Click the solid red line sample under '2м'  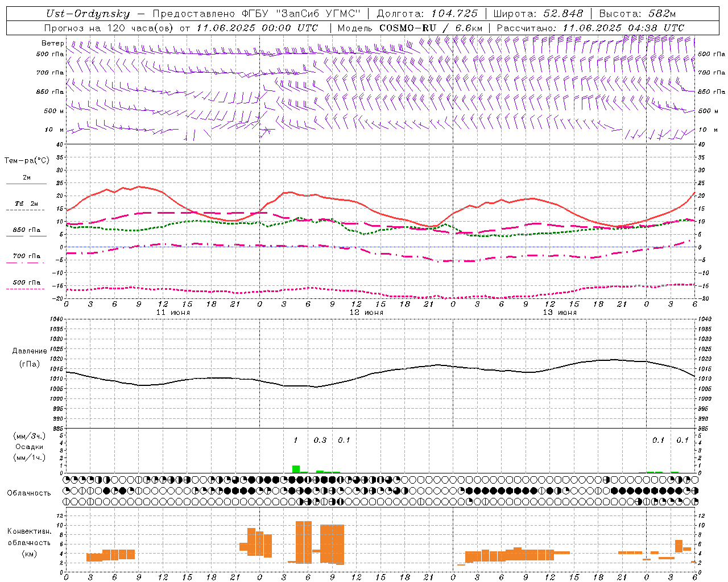26,184
